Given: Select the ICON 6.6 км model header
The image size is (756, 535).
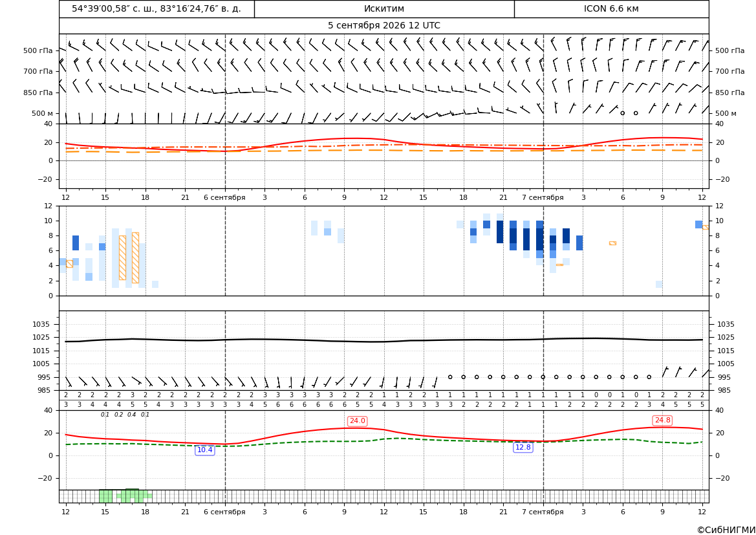Looking at the screenshot, I should tap(611, 8).
